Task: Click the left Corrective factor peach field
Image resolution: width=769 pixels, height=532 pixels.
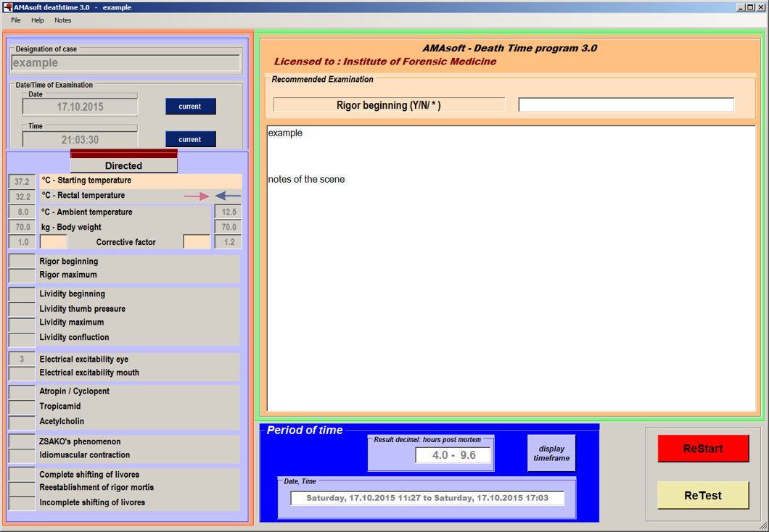Action: pyautogui.click(x=53, y=242)
